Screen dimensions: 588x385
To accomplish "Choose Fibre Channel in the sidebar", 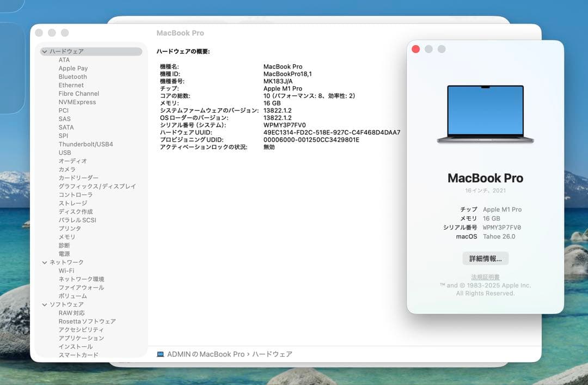I will tap(79, 94).
